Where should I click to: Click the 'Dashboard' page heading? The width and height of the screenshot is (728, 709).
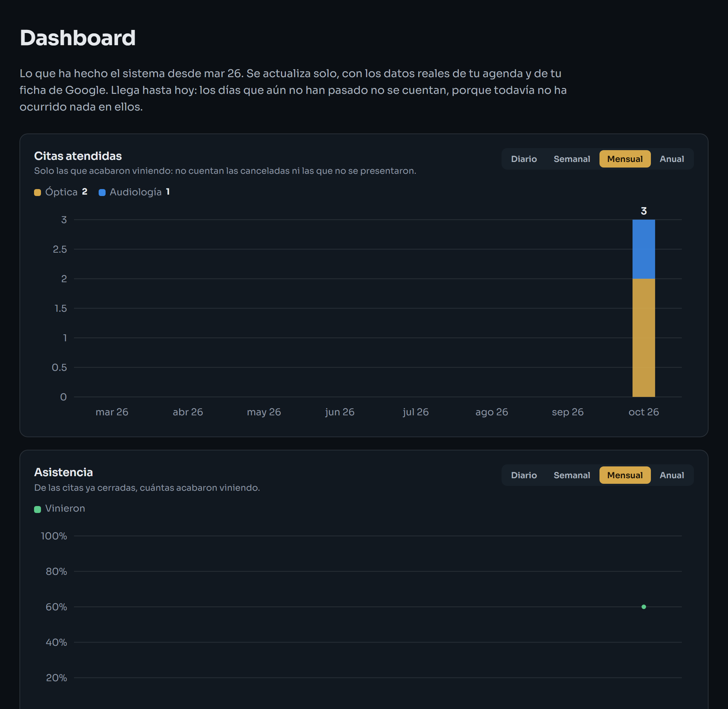pos(77,38)
